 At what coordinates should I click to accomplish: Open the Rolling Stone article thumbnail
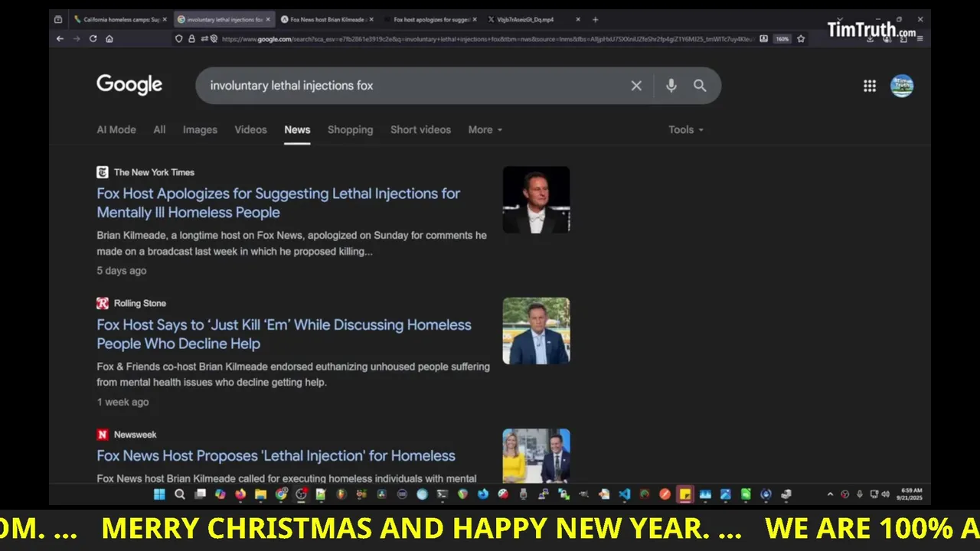[x=536, y=331]
